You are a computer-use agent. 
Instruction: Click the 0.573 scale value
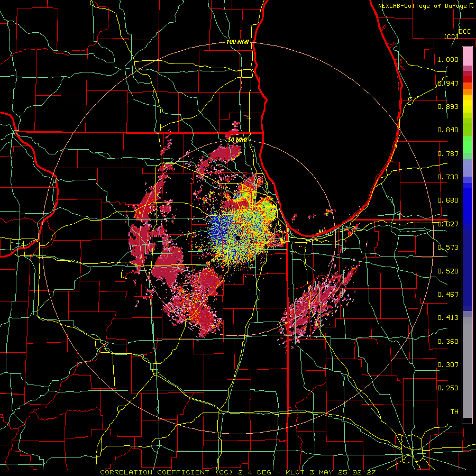point(448,248)
